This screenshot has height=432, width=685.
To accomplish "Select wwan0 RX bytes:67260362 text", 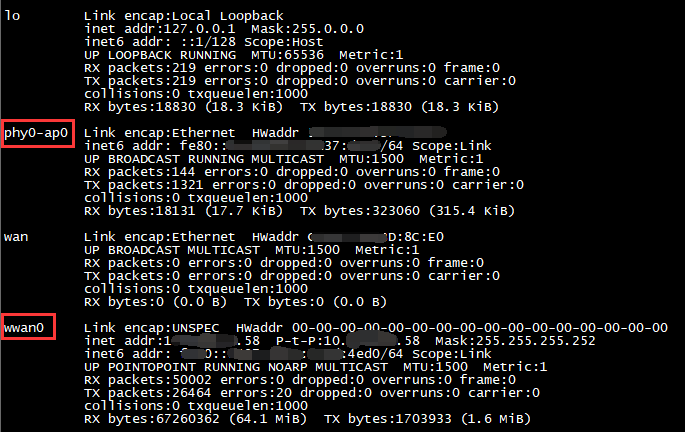I will coord(152,419).
